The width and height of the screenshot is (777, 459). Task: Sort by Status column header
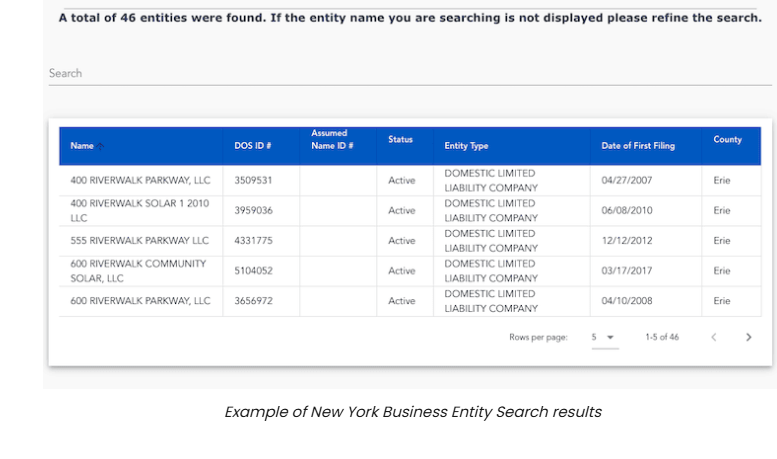pos(400,139)
